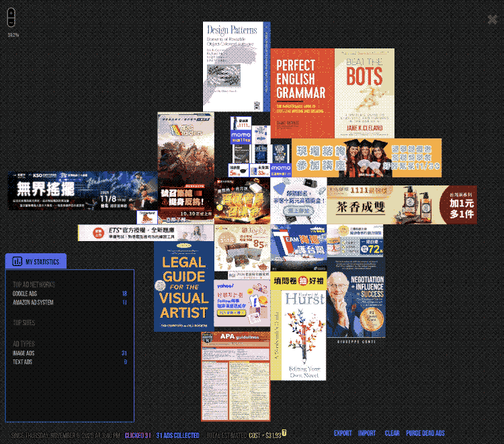Viewport: 504px width, 444px height.
Task: Click the Legal Guide for the Visual Artist ad
Action: tap(183, 286)
